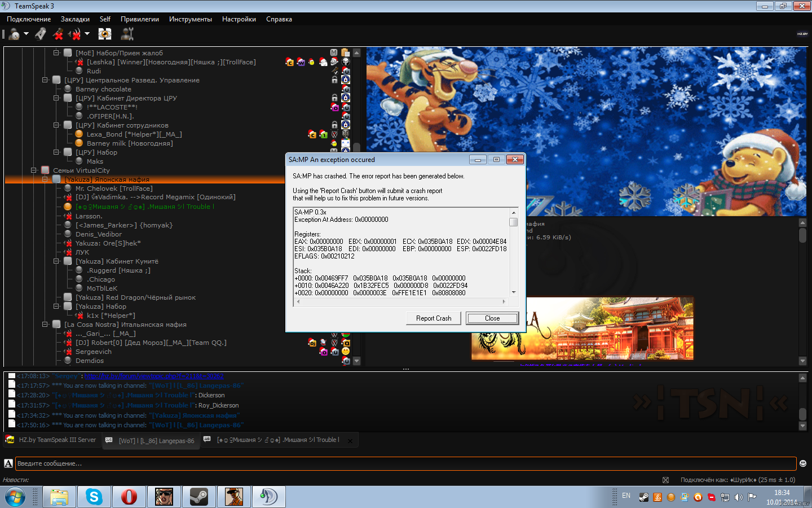
Task: Click CIA emblem icon on Кабинет Директора row
Action: 346,98
